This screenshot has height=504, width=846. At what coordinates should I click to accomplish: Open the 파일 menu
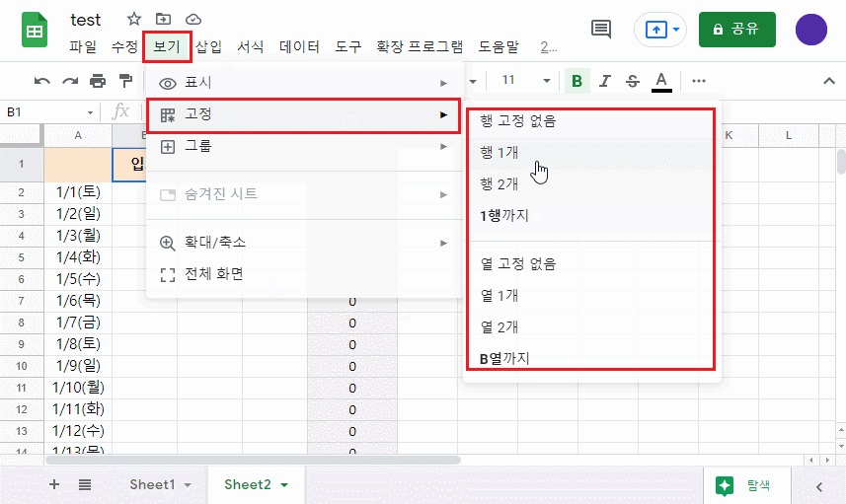click(x=83, y=46)
